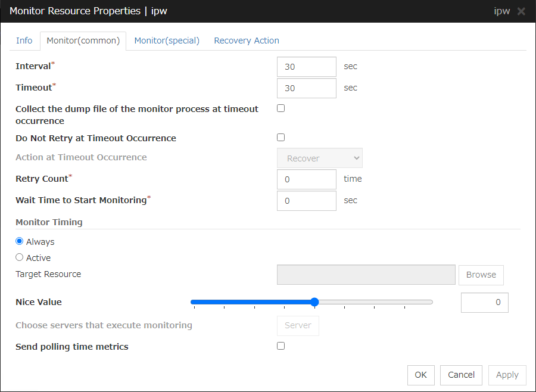This screenshot has height=392, width=536.
Task: Go to the Recovery Action tab
Action: point(247,41)
